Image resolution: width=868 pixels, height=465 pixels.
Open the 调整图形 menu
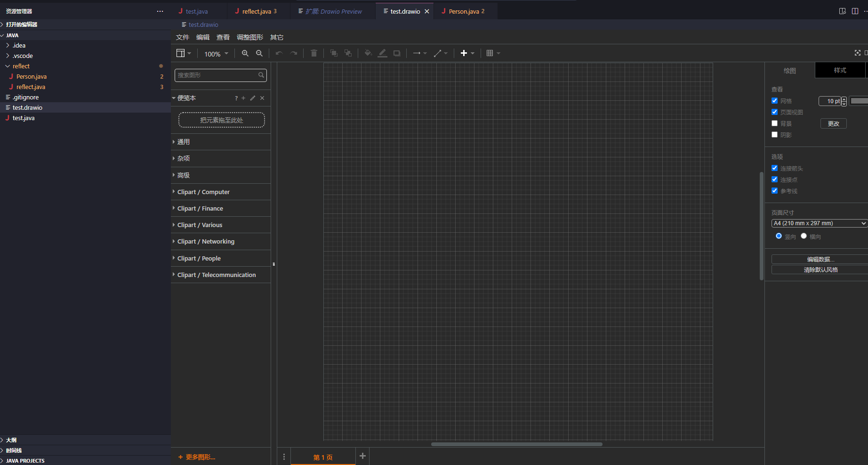(250, 37)
